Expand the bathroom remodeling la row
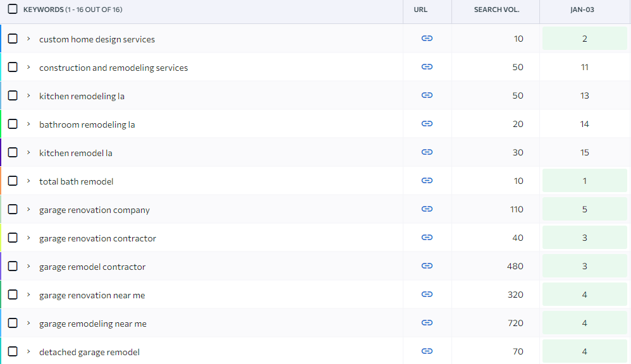The image size is (631, 364). click(28, 124)
